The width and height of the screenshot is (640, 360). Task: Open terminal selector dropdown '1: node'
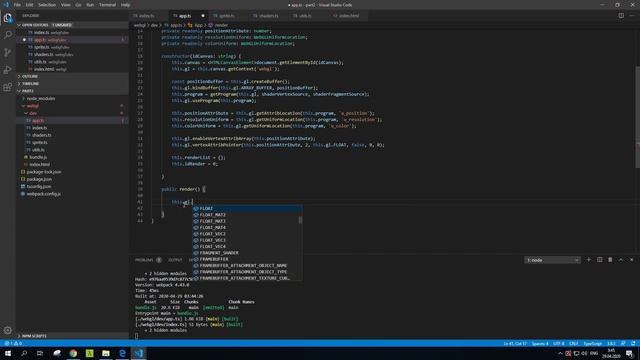(x=552, y=260)
